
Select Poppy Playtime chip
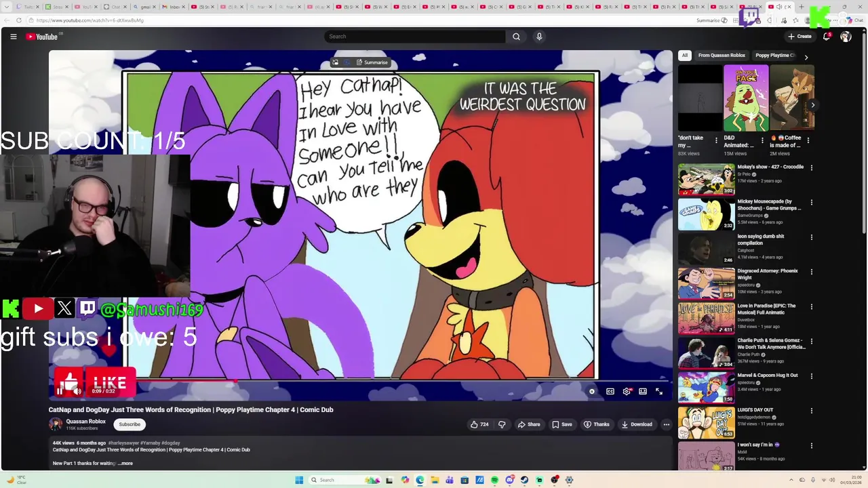click(774, 56)
